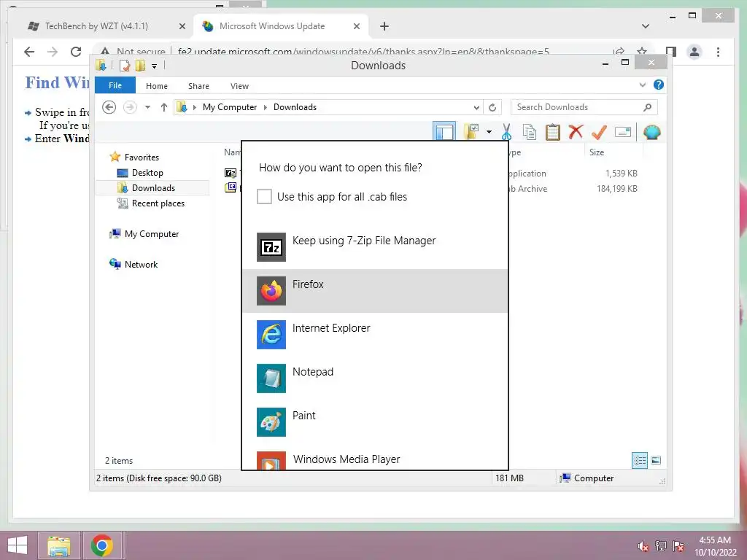
Task: Select My Computer in navigation pane
Action: click(x=152, y=234)
